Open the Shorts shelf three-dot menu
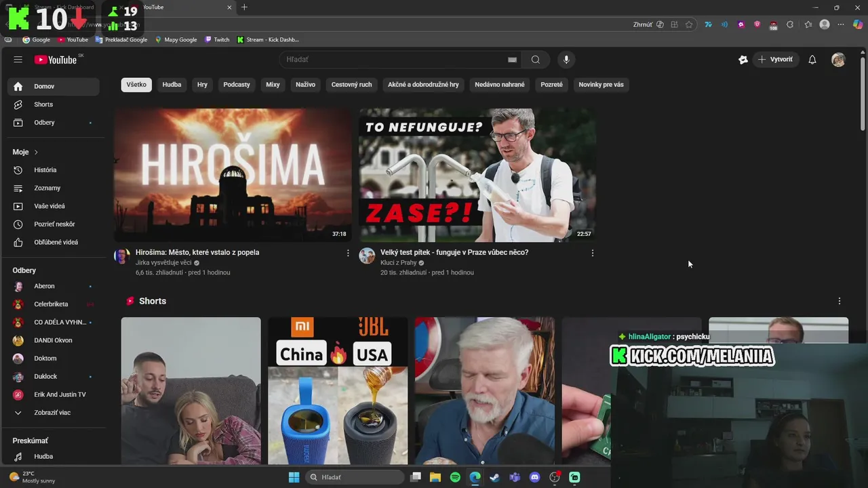Image resolution: width=868 pixels, height=488 pixels. [840, 301]
